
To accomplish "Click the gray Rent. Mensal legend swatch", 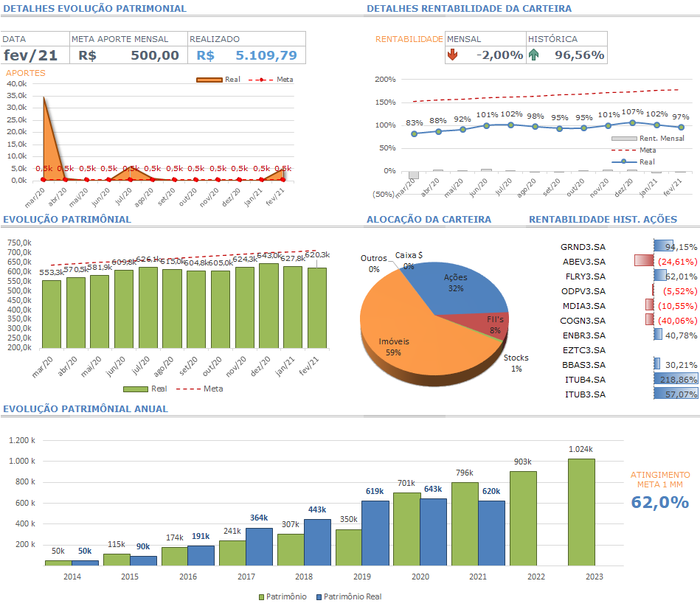I will point(624,139).
